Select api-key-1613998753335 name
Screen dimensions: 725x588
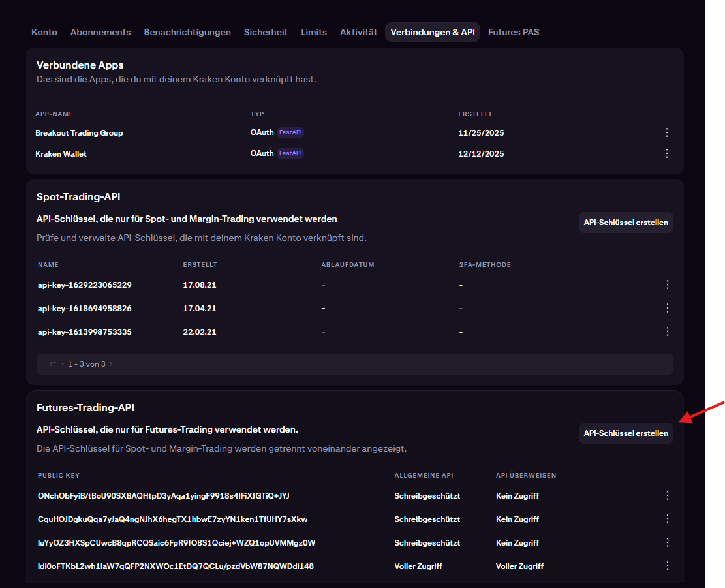click(85, 332)
